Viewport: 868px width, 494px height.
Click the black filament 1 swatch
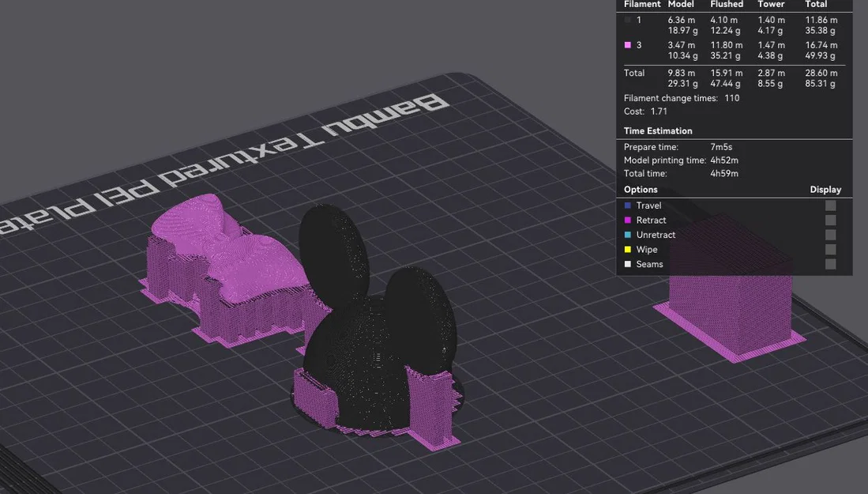pyautogui.click(x=628, y=20)
